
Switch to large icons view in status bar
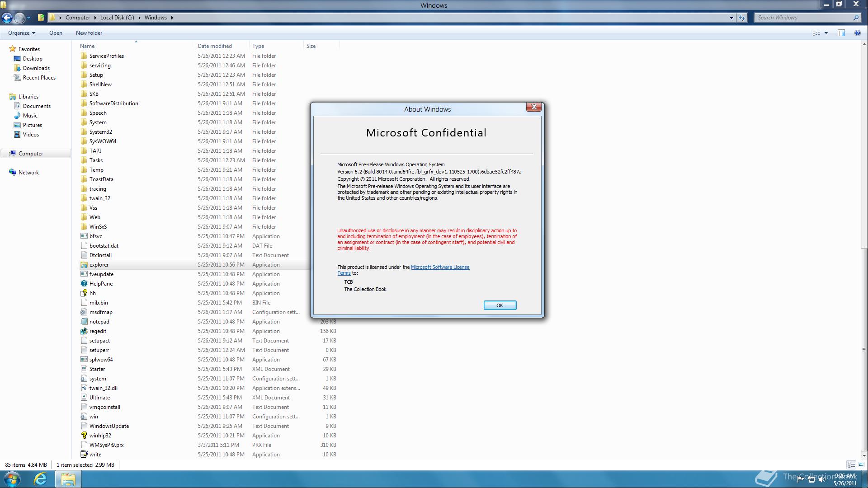(861, 465)
